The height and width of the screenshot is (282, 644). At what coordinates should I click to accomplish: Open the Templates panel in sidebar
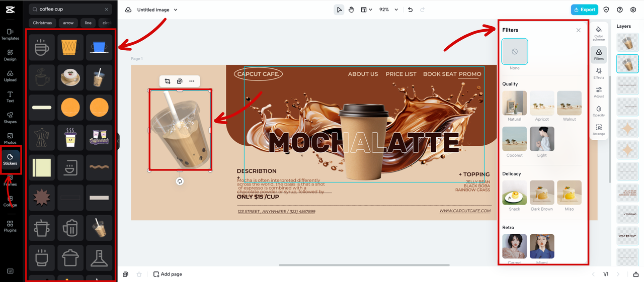click(10, 34)
